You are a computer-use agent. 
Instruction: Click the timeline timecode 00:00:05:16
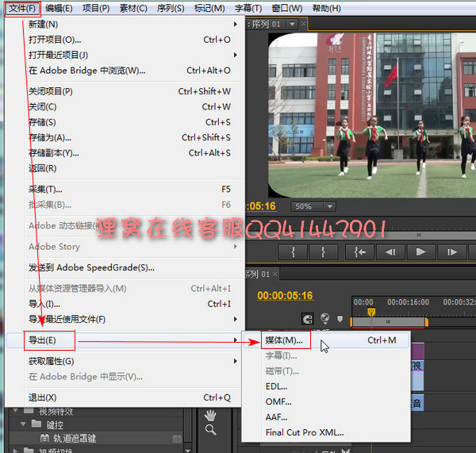point(285,295)
